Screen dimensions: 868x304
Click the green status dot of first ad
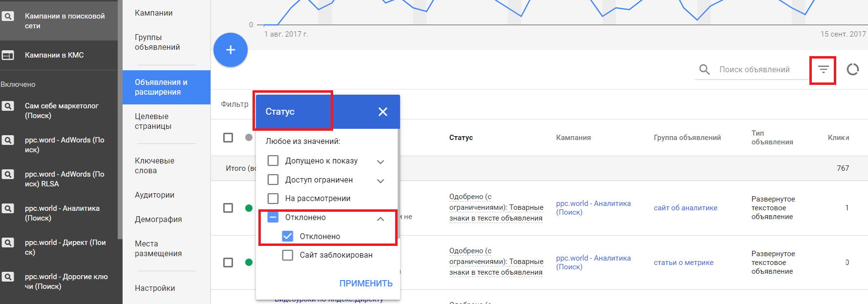click(249, 208)
